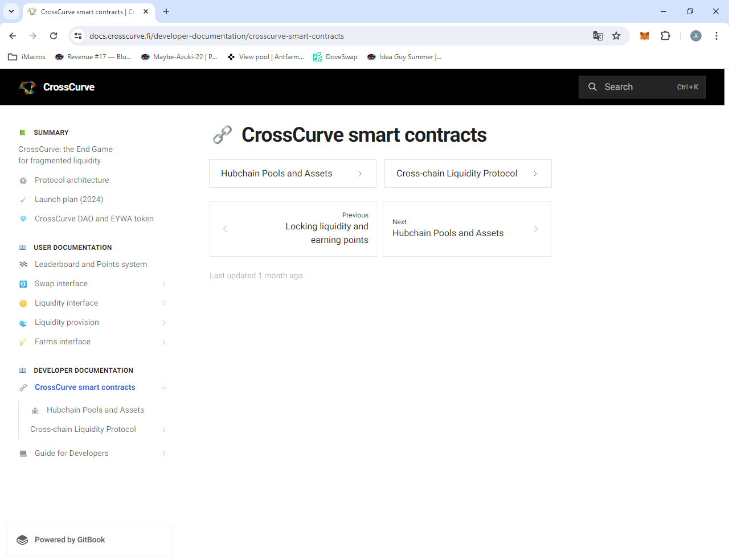Click the browser address bar URL
729x560 pixels.
coord(216,36)
